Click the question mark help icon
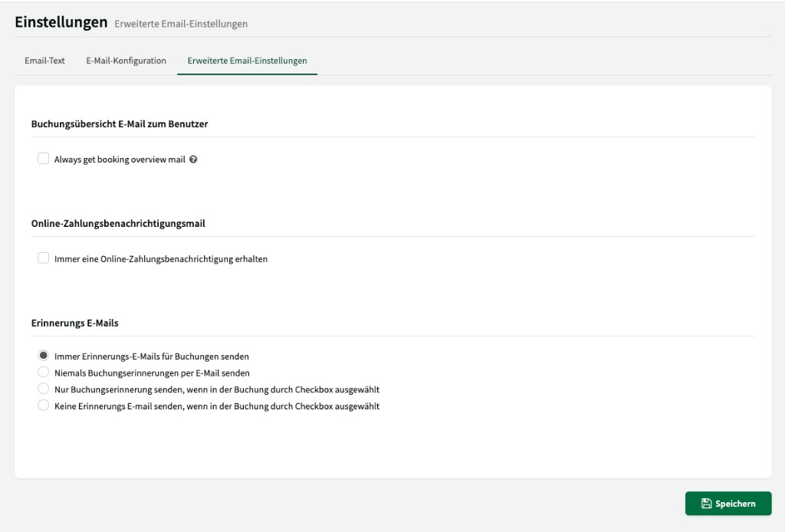The height and width of the screenshot is (532, 785). click(x=192, y=159)
